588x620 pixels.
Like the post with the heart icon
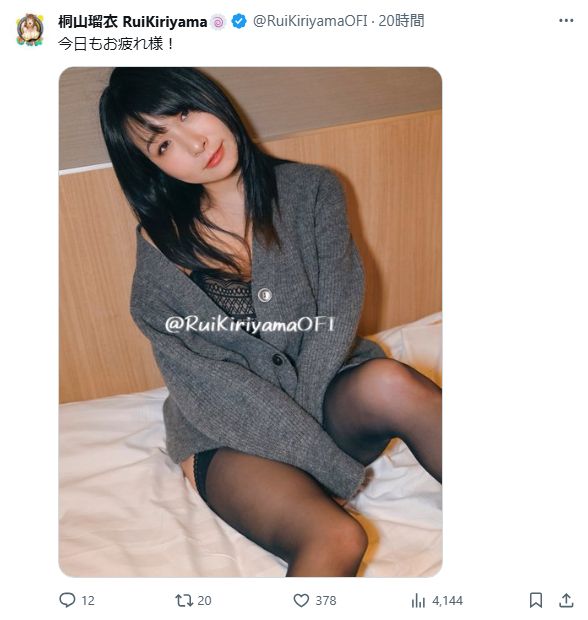301,600
